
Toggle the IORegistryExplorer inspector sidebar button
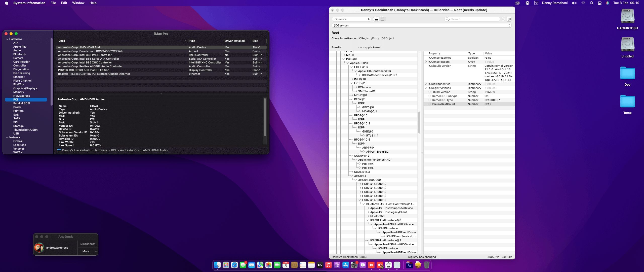[x=509, y=19]
